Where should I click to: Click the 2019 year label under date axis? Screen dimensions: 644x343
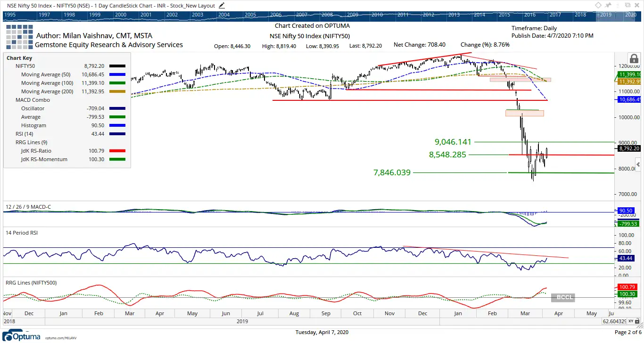click(242, 321)
